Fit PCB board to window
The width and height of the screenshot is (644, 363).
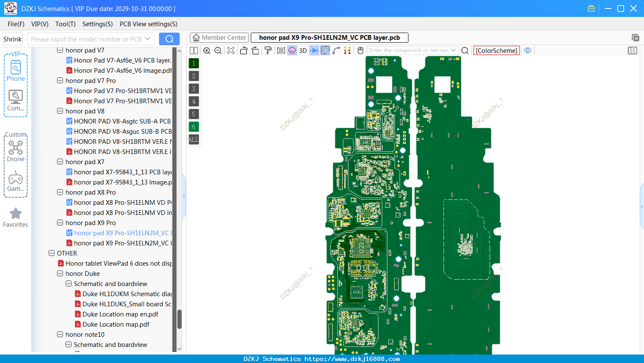231,50
